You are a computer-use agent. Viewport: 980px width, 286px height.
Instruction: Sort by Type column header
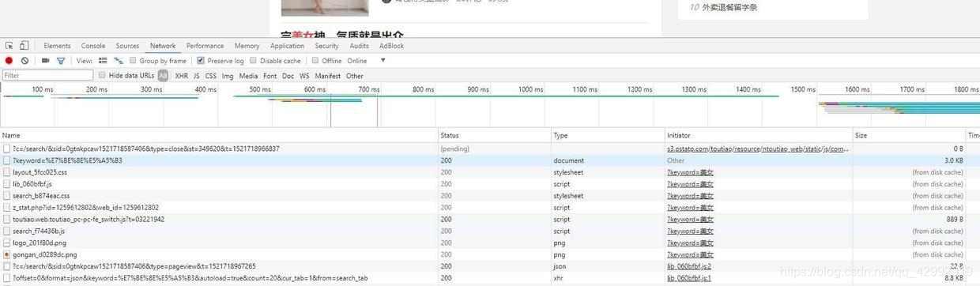click(x=608, y=136)
